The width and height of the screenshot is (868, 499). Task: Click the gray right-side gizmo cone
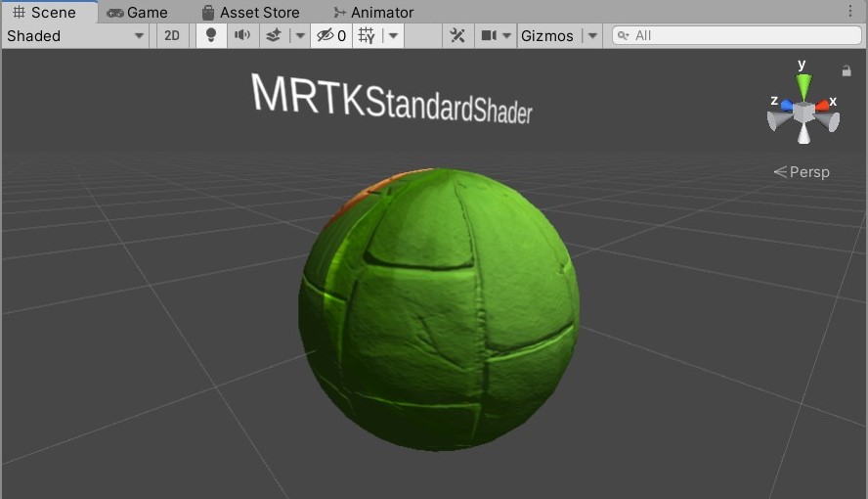pos(829,121)
